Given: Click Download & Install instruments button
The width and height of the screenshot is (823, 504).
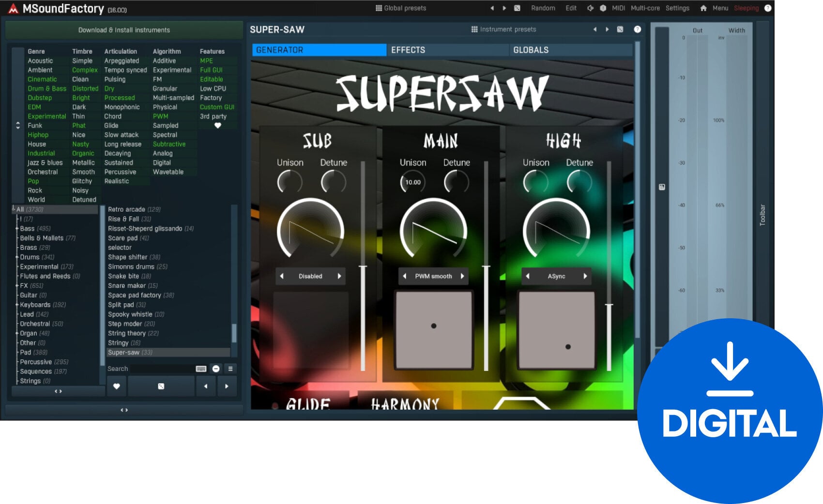Looking at the screenshot, I should 124,30.
